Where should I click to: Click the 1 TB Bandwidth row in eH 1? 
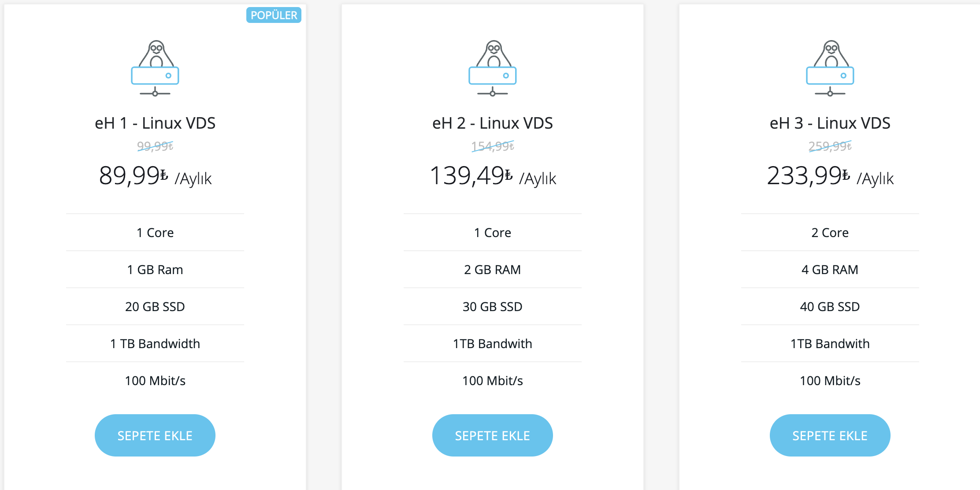tap(155, 344)
